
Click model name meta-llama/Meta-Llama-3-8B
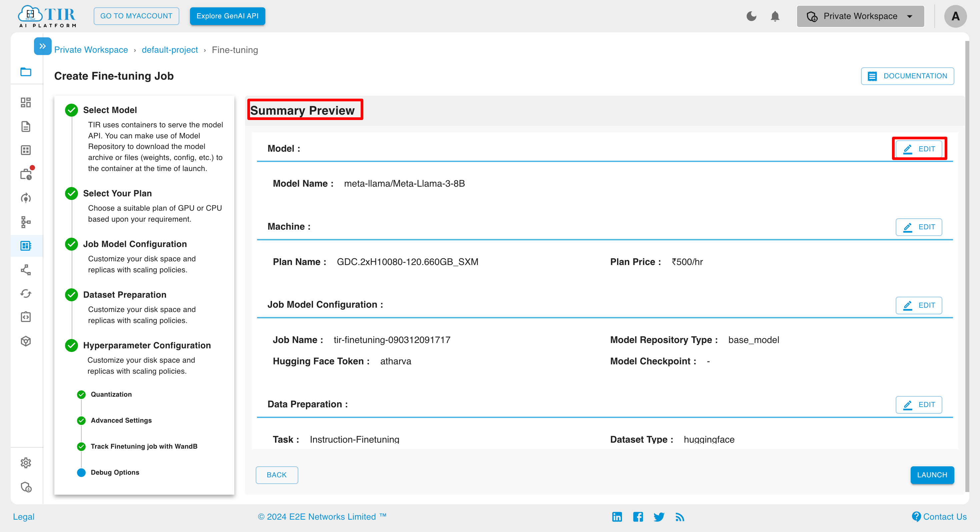pyautogui.click(x=404, y=183)
